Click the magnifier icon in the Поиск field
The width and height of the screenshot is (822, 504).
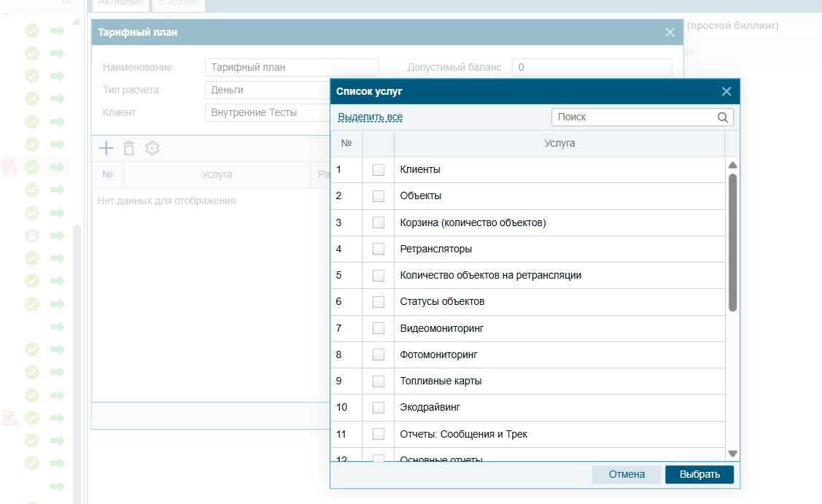(x=723, y=117)
